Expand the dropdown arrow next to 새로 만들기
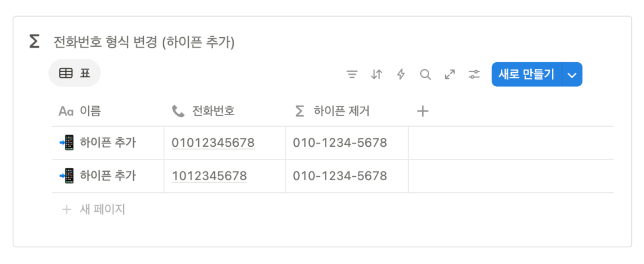The image size is (644, 264). (572, 74)
